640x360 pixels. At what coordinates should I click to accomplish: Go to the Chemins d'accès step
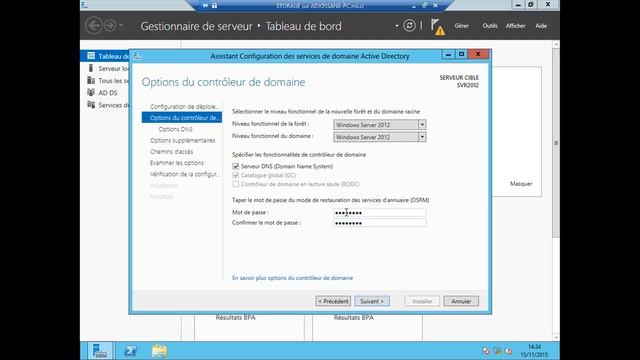point(171,151)
